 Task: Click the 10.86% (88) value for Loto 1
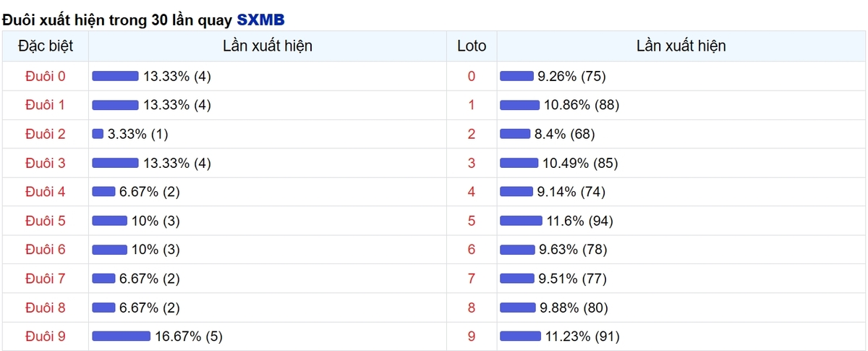(x=582, y=105)
